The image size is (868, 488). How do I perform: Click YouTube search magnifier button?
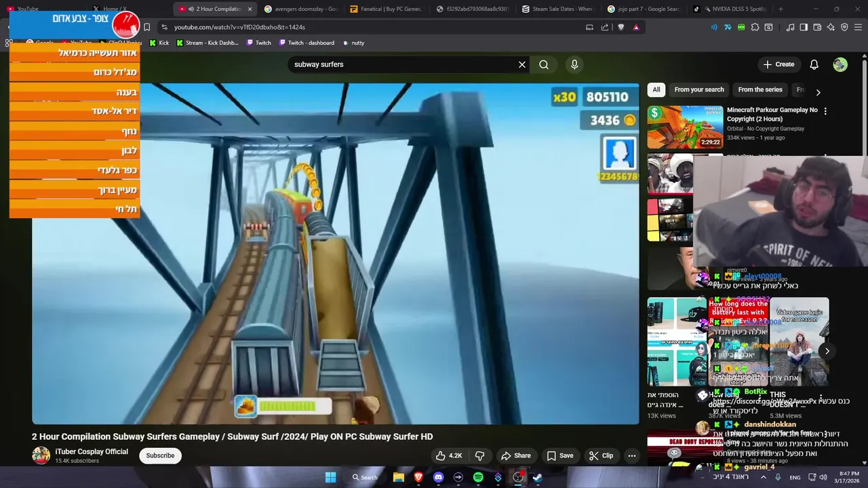coord(544,64)
